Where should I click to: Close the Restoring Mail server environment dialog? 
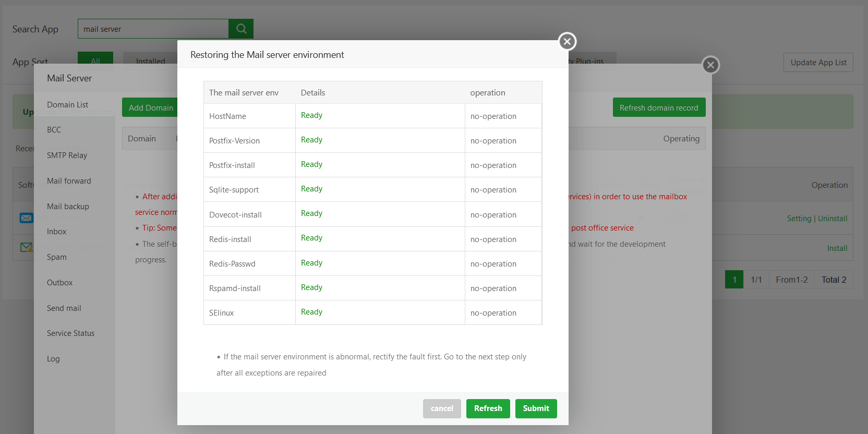(567, 41)
